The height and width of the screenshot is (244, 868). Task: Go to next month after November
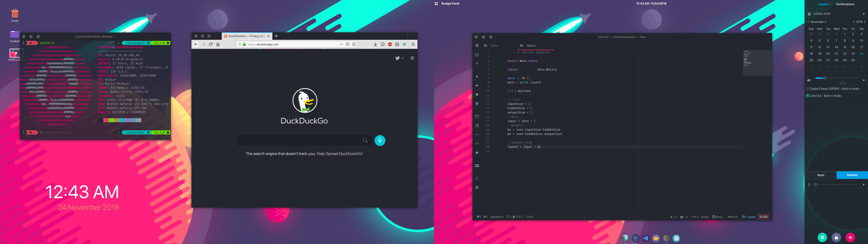(x=825, y=22)
